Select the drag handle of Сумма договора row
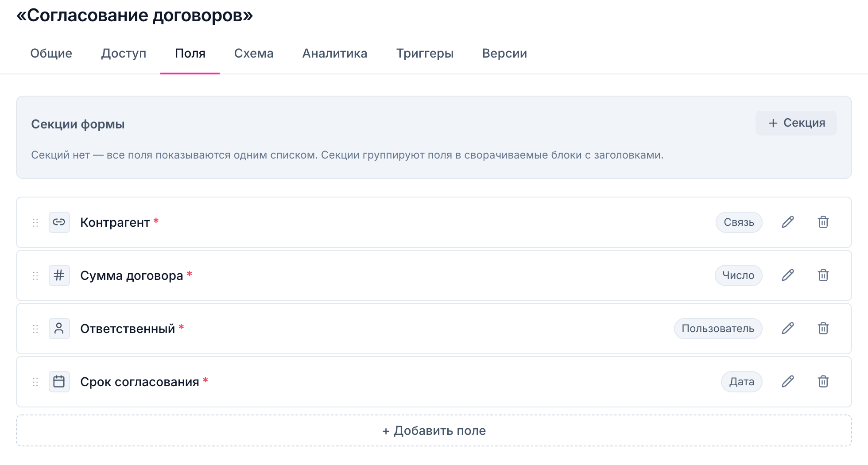The image size is (868, 465). click(x=35, y=275)
